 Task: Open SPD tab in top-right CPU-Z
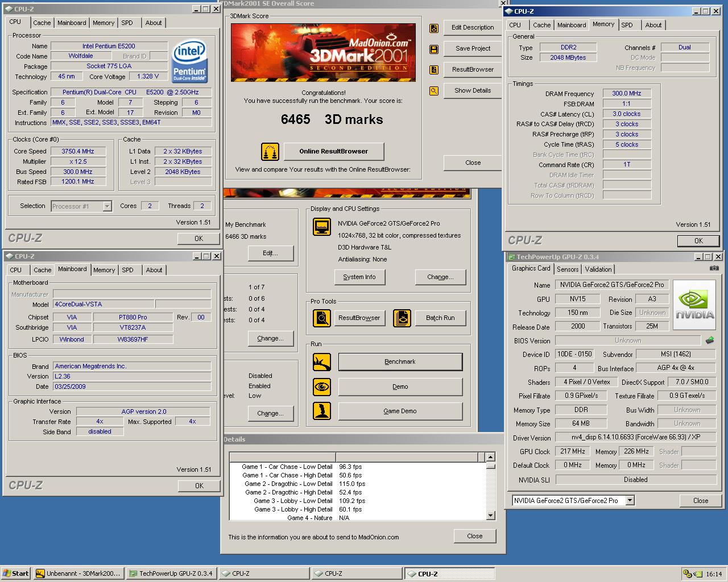pyautogui.click(x=627, y=25)
